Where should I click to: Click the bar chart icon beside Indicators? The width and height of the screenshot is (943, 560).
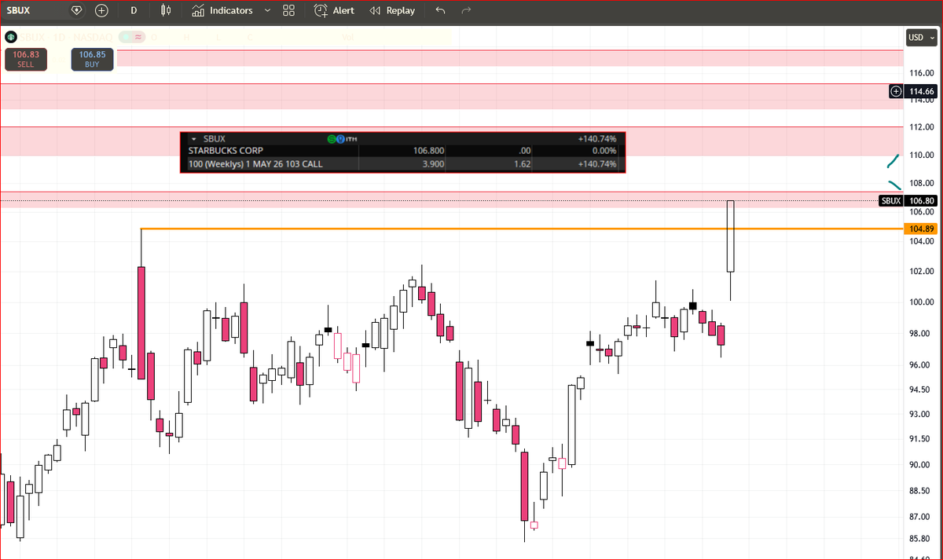pyautogui.click(x=198, y=11)
